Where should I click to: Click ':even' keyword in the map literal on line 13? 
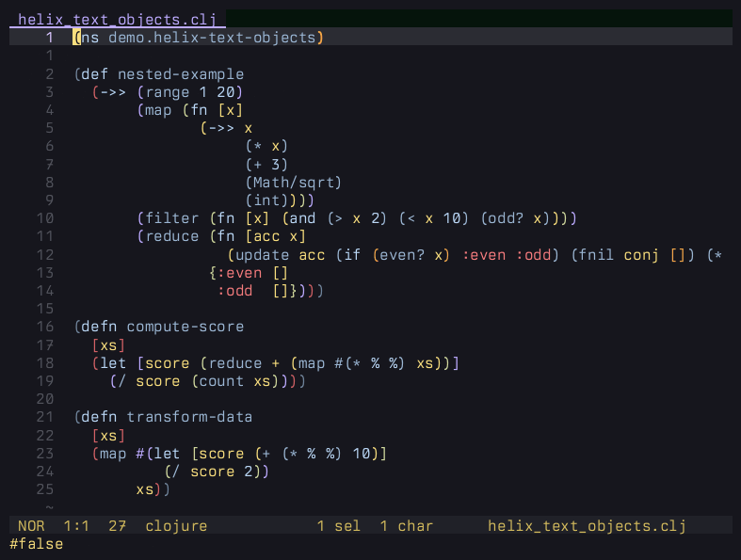(x=239, y=273)
